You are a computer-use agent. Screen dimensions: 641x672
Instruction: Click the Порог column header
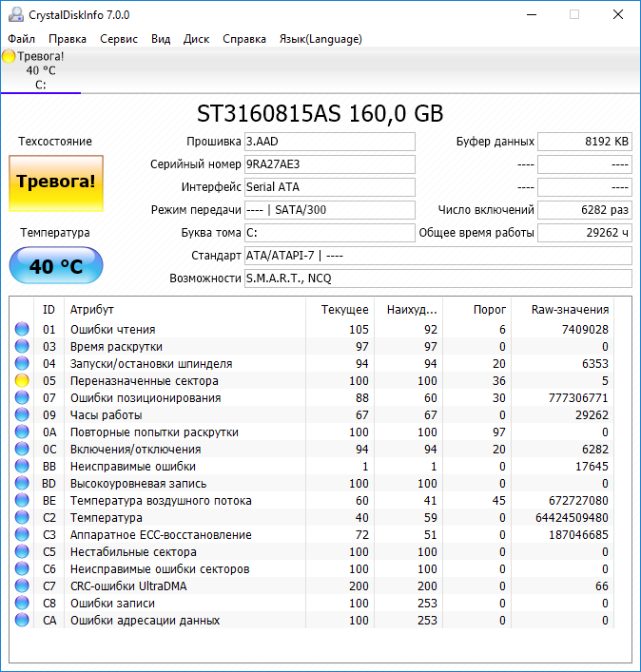pos(476,310)
